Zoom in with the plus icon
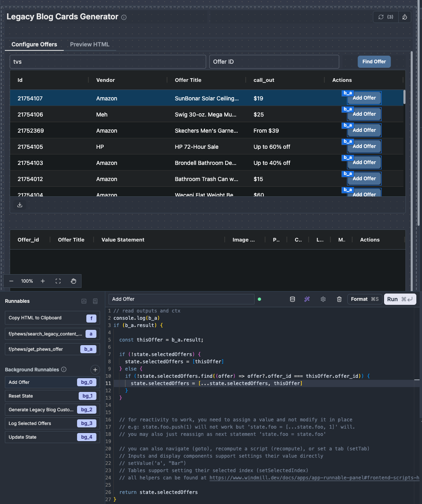 pyautogui.click(x=43, y=281)
